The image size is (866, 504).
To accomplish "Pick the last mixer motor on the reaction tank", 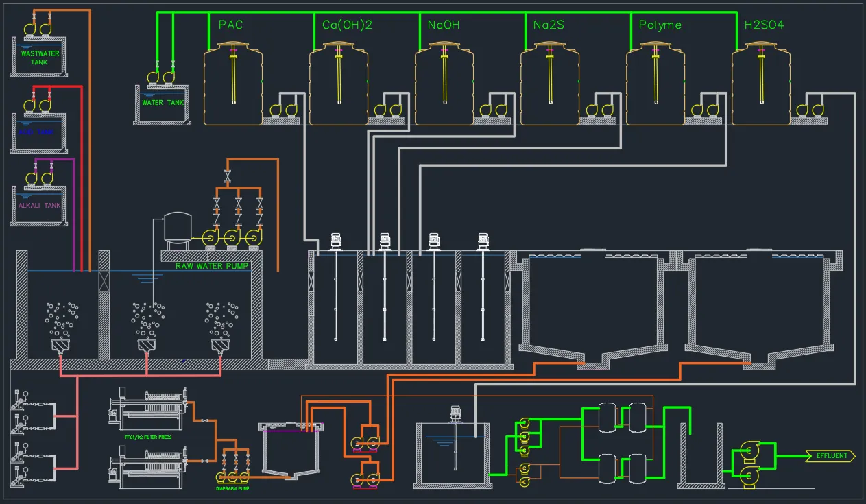I will (x=483, y=241).
